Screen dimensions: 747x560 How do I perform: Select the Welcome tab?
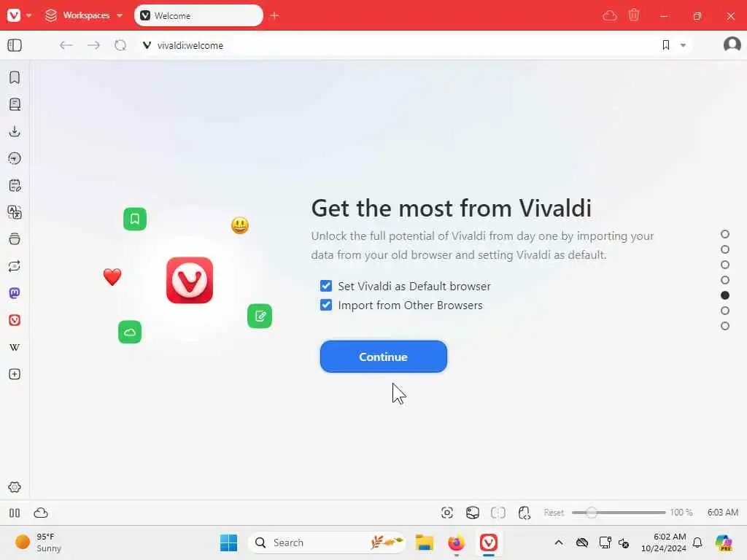click(x=198, y=15)
